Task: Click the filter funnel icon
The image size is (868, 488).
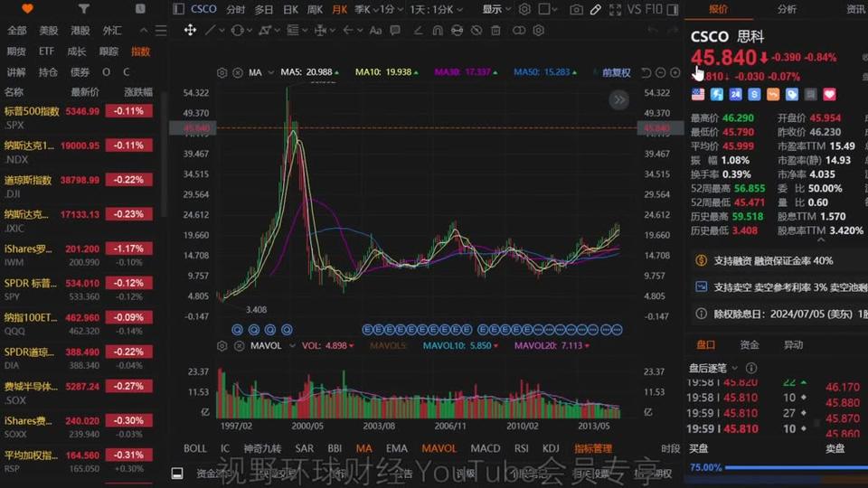Action: click(83, 9)
